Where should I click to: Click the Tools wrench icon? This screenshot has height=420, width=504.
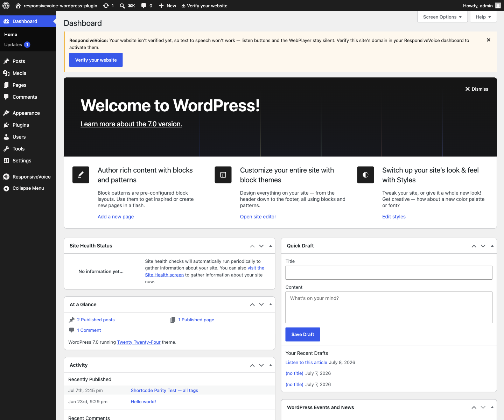[x=6, y=149]
